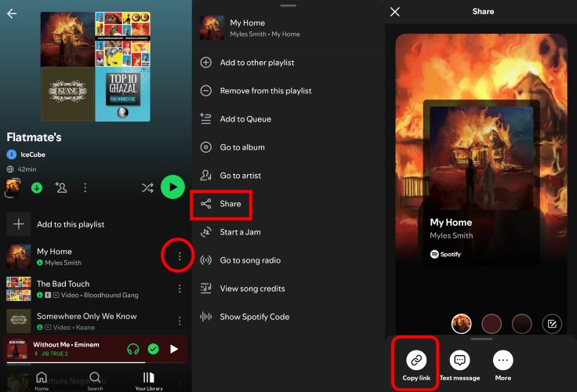Tap the share nodes icon
The height and width of the screenshot is (392, 577).
pyautogui.click(x=205, y=204)
